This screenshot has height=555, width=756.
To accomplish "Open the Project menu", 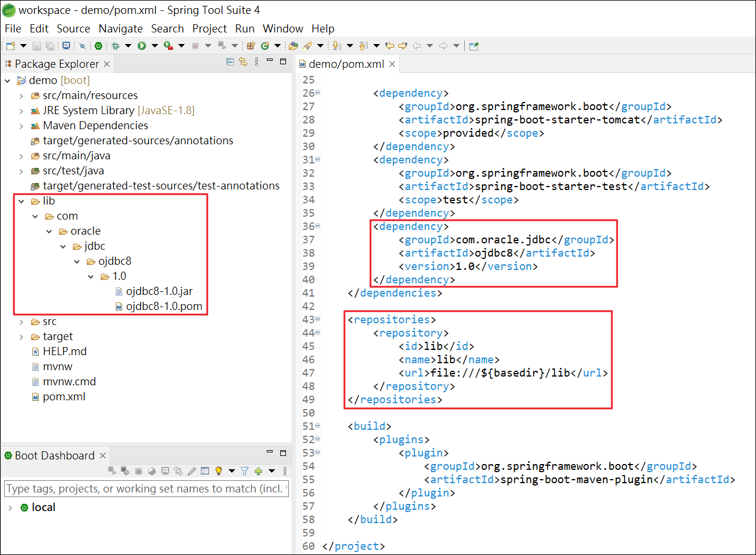I will (209, 28).
